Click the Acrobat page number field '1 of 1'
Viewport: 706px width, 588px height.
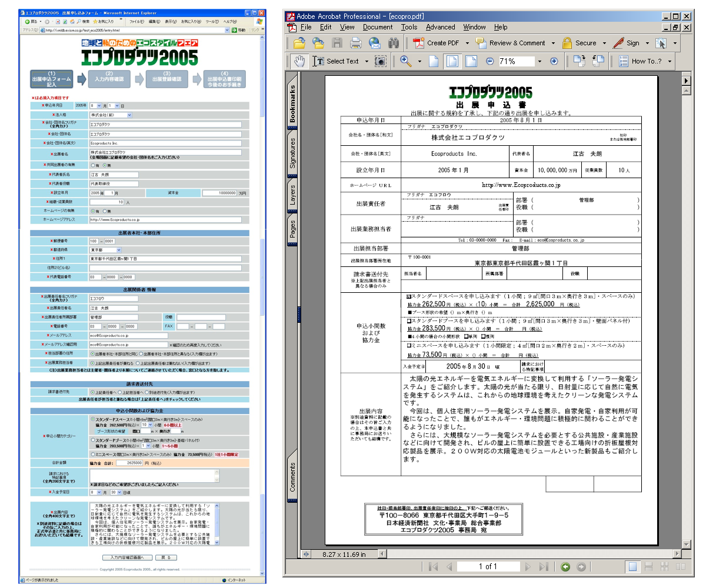[x=488, y=567]
